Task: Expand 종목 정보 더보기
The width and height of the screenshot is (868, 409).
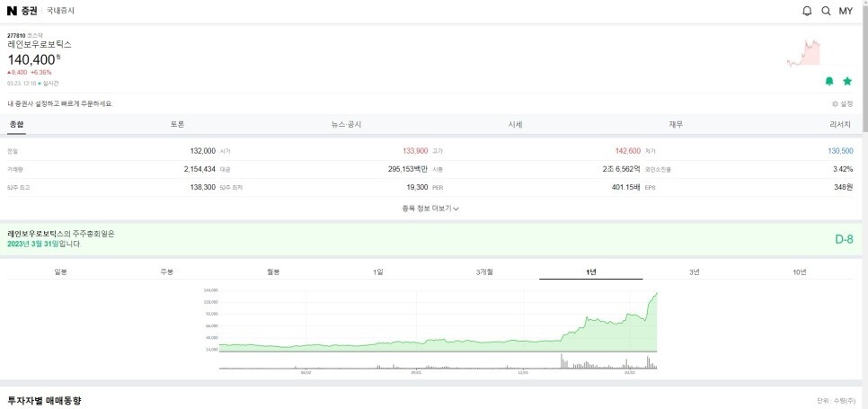Action: tap(430, 209)
